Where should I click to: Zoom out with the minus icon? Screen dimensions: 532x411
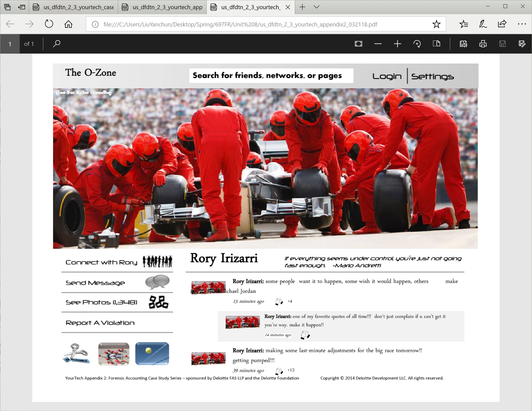378,44
